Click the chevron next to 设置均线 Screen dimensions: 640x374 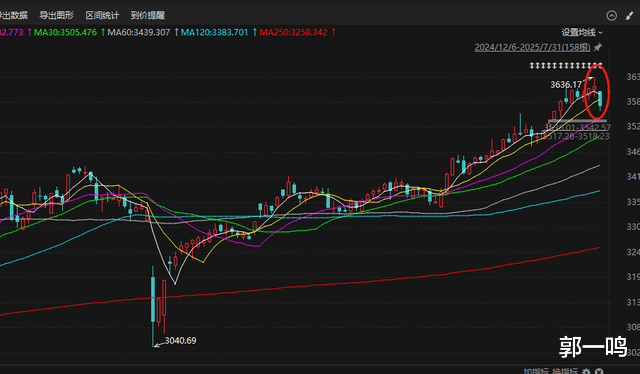(x=600, y=33)
